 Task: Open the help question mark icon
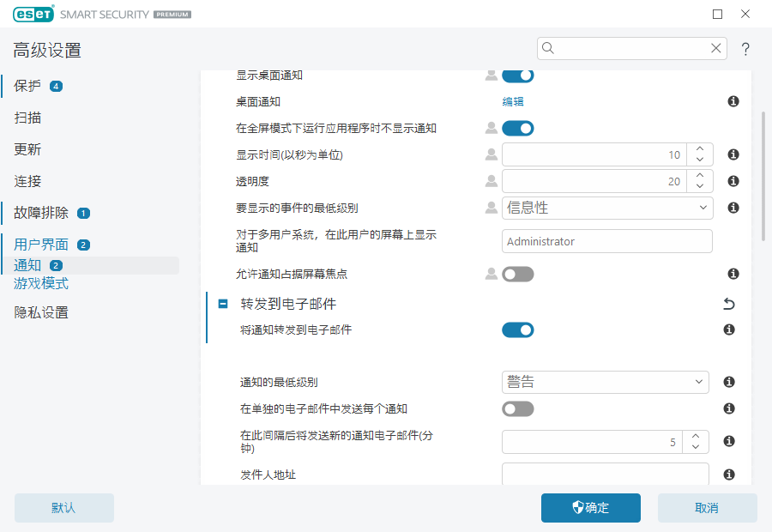pos(745,49)
